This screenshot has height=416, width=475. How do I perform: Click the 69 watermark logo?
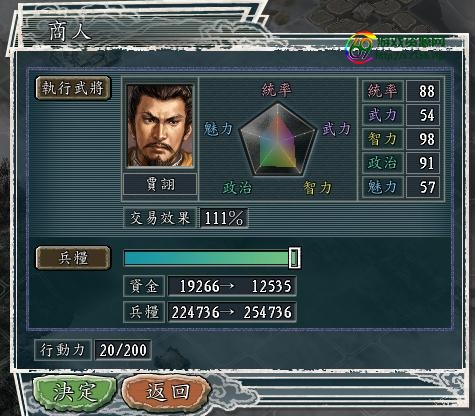pos(359,48)
